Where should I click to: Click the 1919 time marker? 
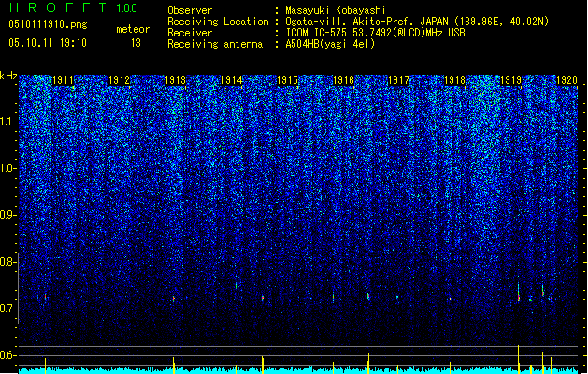coord(510,80)
